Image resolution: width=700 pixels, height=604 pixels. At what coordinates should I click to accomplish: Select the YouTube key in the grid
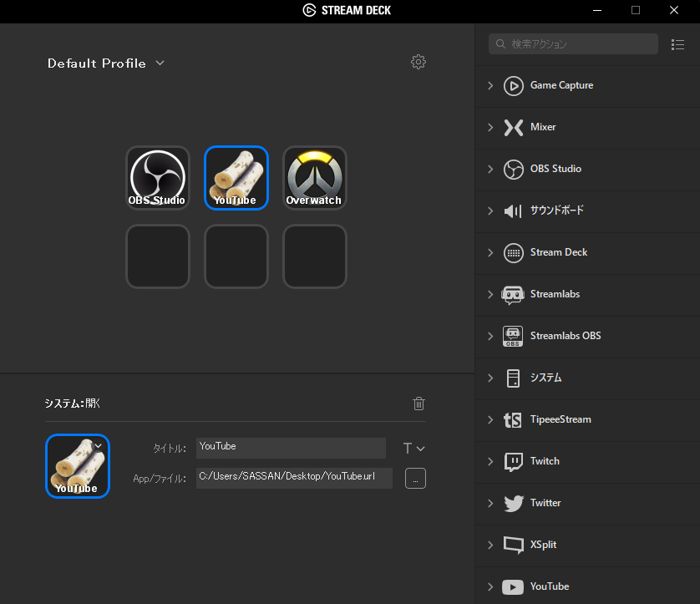click(x=236, y=178)
